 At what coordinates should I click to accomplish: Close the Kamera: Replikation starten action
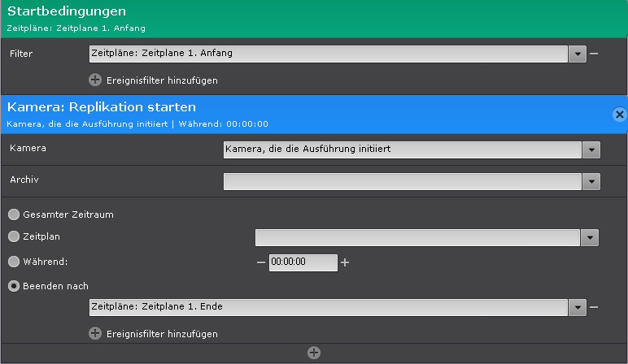(x=619, y=115)
